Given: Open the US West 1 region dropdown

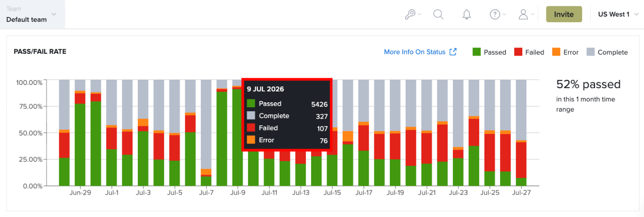Looking at the screenshot, I should click(618, 14).
